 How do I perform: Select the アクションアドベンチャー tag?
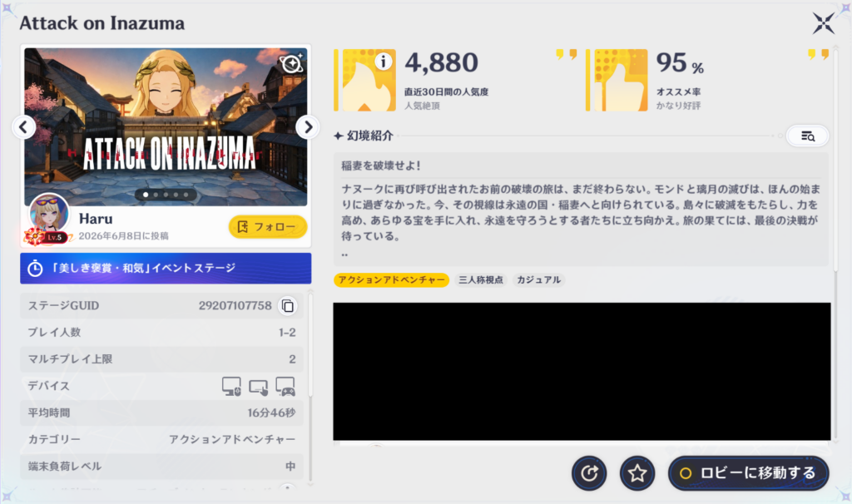coord(391,279)
